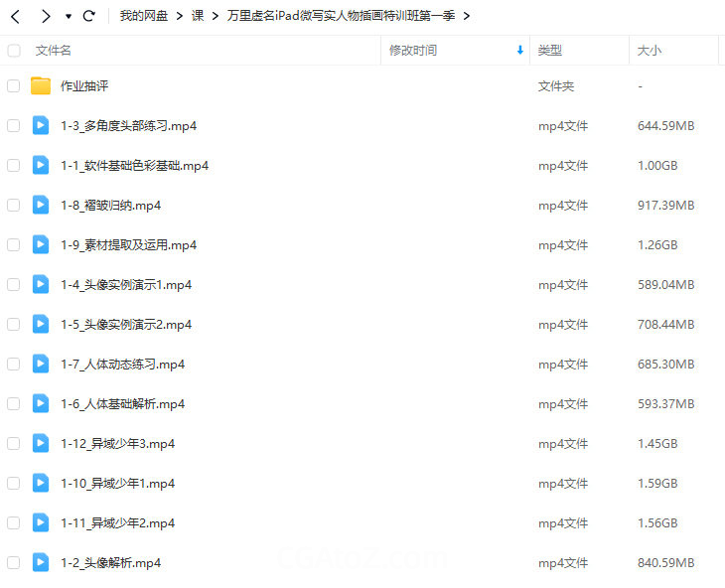This screenshot has width=725, height=588.
Task: Check the box for 1-1_软件基础色彩基础.mp4
Action: (13, 166)
